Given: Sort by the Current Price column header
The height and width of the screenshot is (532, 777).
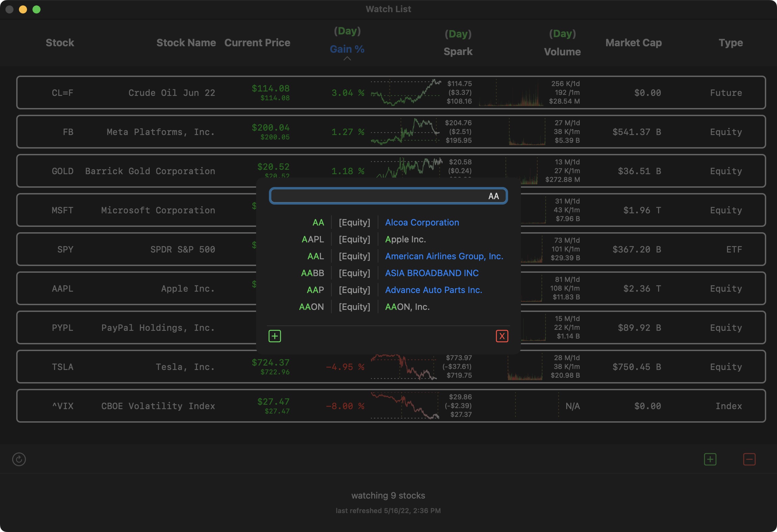Looking at the screenshot, I should click(x=257, y=43).
